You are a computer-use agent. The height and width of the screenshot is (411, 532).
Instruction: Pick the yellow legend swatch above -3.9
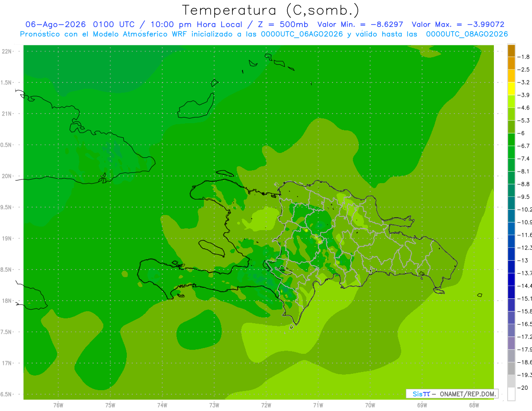pyautogui.click(x=511, y=89)
